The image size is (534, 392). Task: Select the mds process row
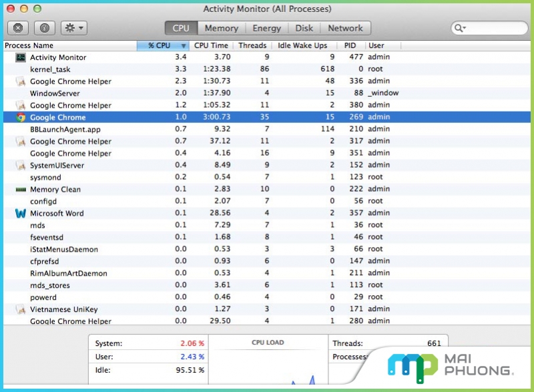pyautogui.click(x=267, y=225)
